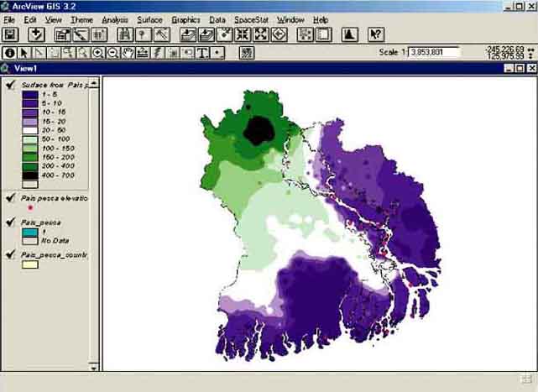Image resolution: width=538 pixels, height=392 pixels.
Task: Toggle the Pais pesca elevation theme checkmark
Action: (x=10, y=198)
